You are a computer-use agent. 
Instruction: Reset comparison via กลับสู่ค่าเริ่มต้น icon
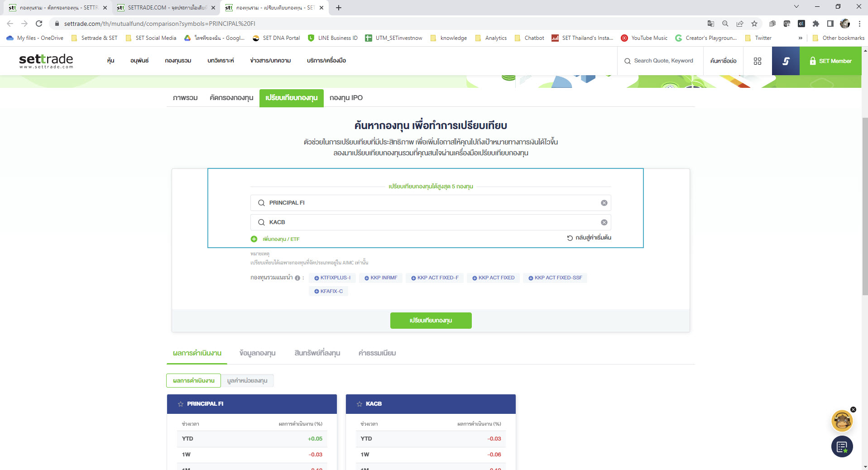569,238
